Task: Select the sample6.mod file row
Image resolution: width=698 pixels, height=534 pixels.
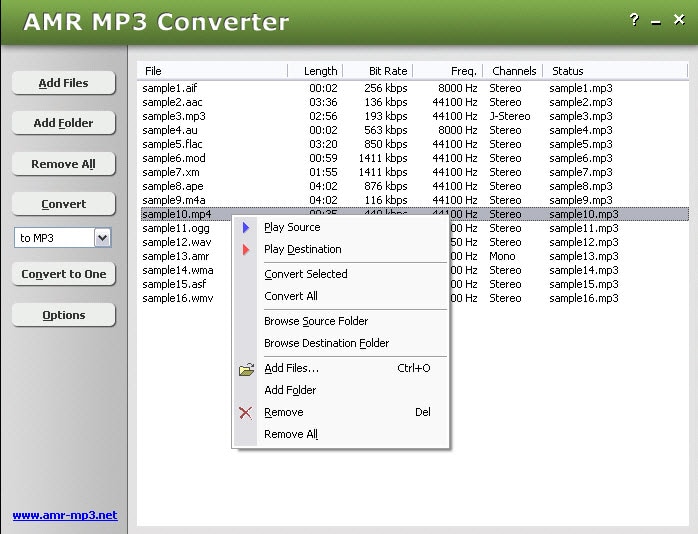Action: point(414,158)
